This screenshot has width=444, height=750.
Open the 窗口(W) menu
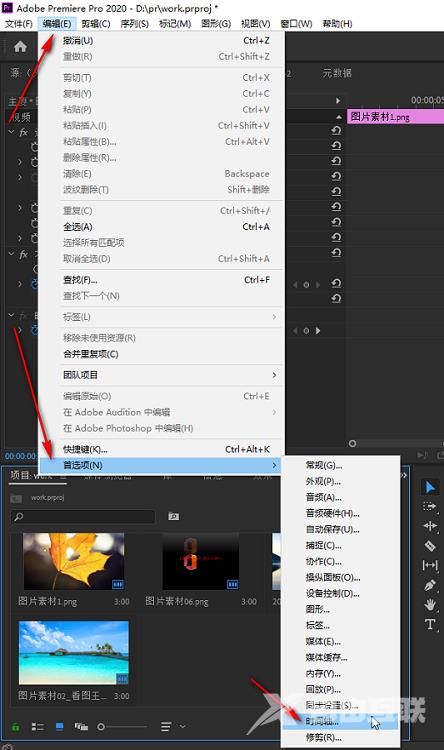(296, 23)
